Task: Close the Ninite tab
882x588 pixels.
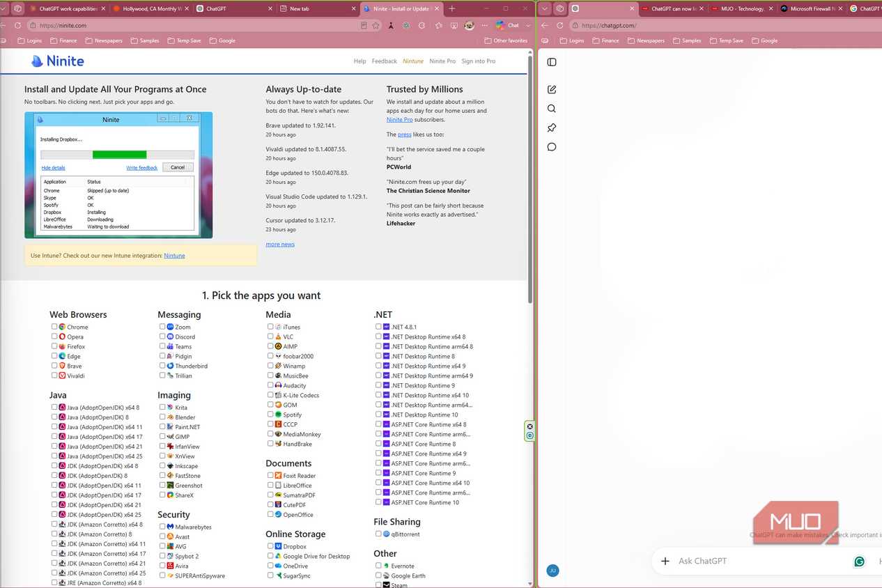Action: click(436, 8)
